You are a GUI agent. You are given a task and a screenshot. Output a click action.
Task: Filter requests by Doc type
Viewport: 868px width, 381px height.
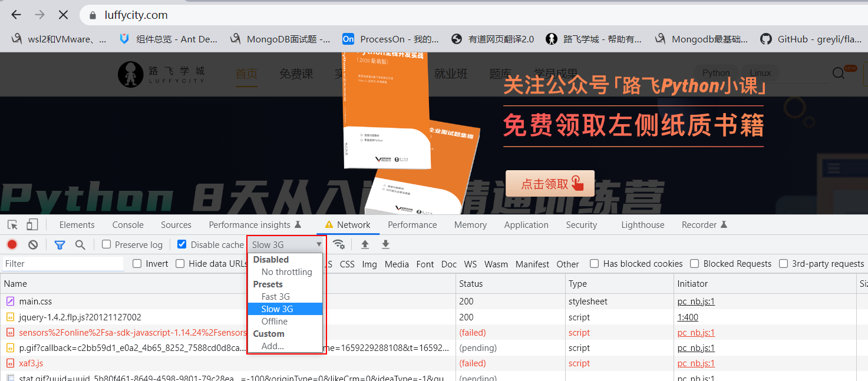tap(449, 264)
